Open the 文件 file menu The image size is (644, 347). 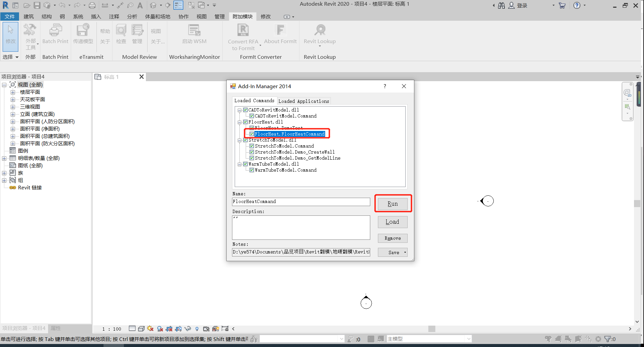[10, 17]
